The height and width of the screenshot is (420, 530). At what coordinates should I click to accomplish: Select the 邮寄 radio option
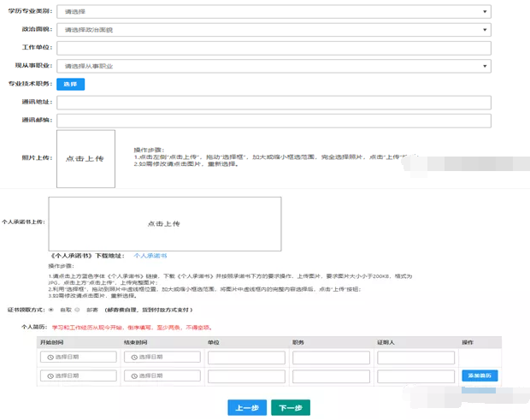click(x=78, y=311)
